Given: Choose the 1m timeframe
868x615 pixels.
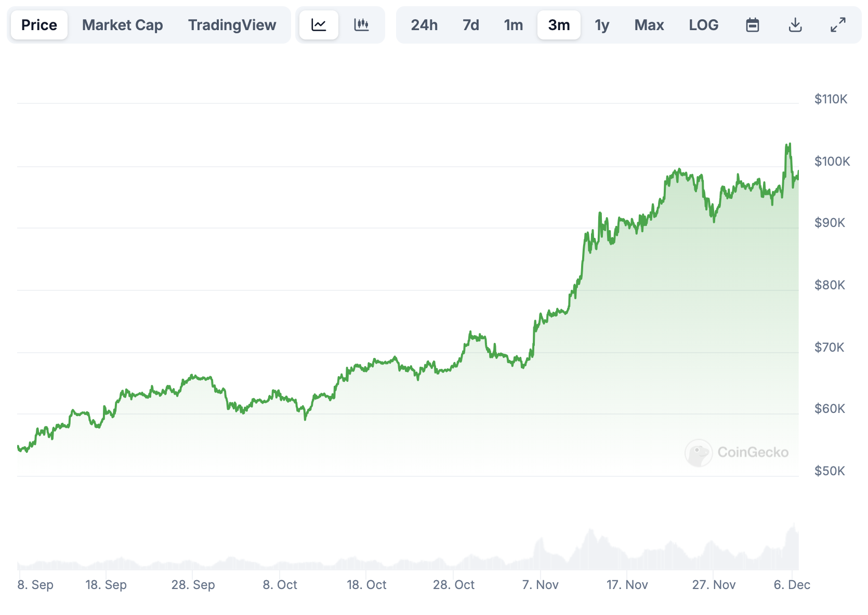Looking at the screenshot, I should pos(513,24).
